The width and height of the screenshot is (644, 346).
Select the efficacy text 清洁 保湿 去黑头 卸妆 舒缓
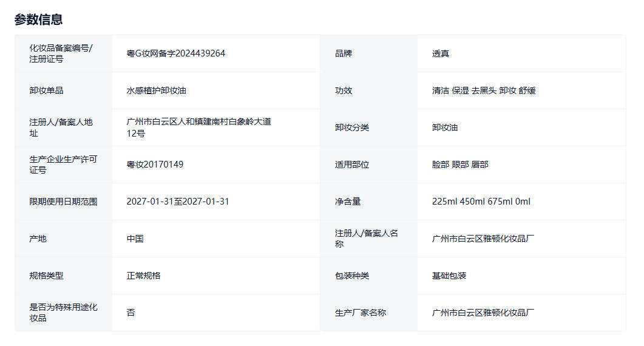(484, 90)
